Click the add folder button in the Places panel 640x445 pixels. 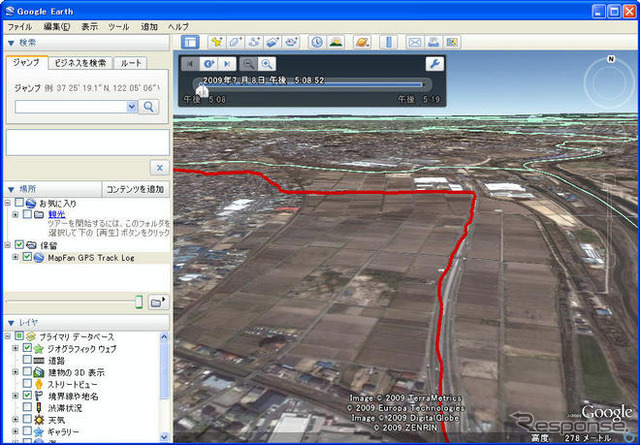(x=158, y=302)
